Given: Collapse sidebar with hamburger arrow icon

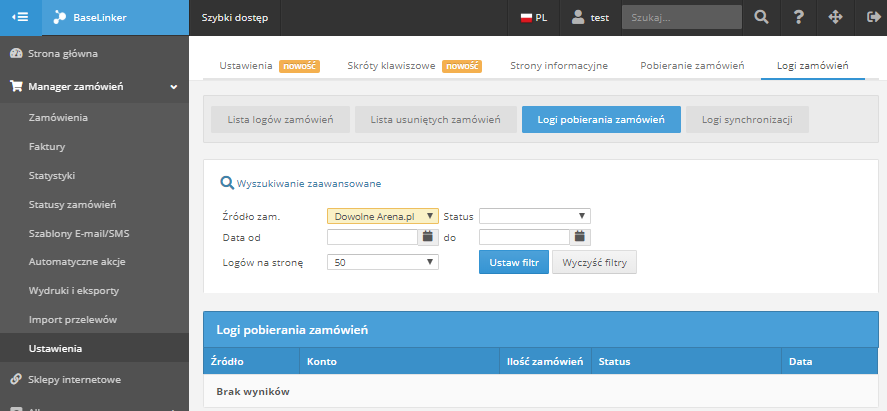Looking at the screenshot, I should (20, 17).
